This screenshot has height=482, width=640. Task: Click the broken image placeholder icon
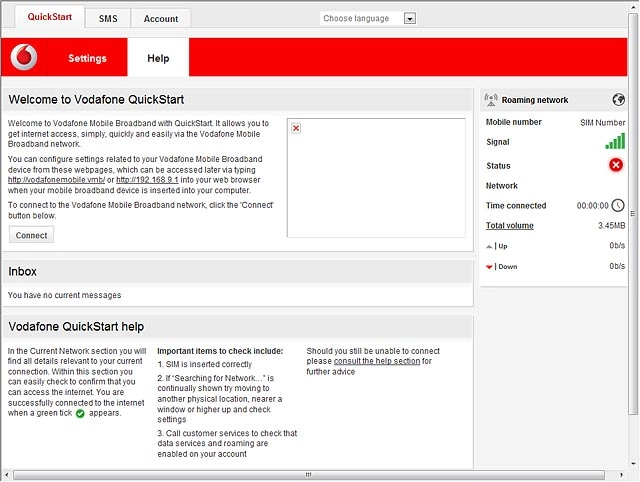coord(296,128)
